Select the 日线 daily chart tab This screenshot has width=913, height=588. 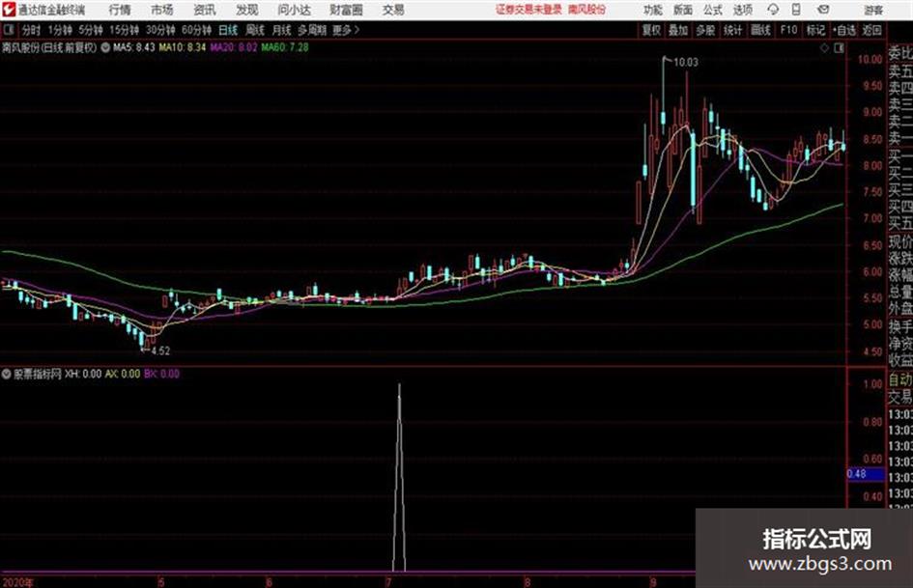click(228, 30)
